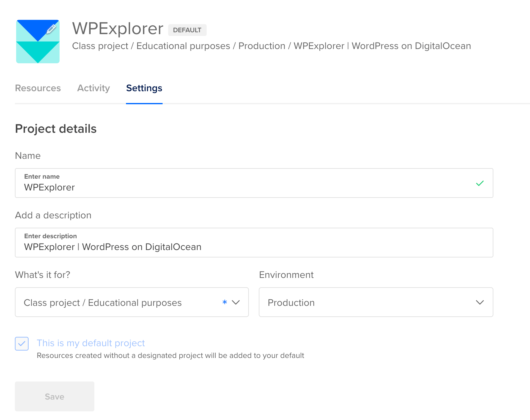Click the project summary subtitle under the title
The height and width of the screenshot is (420, 530).
[x=271, y=46]
